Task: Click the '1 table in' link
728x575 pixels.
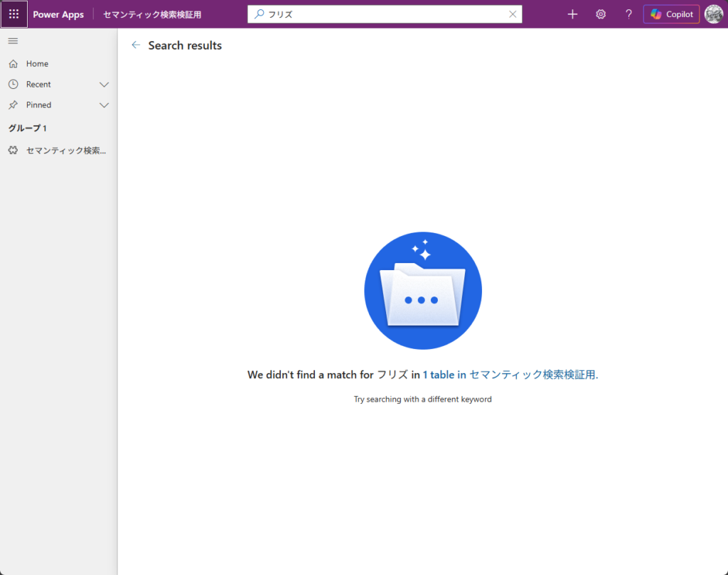Action: tap(444, 375)
